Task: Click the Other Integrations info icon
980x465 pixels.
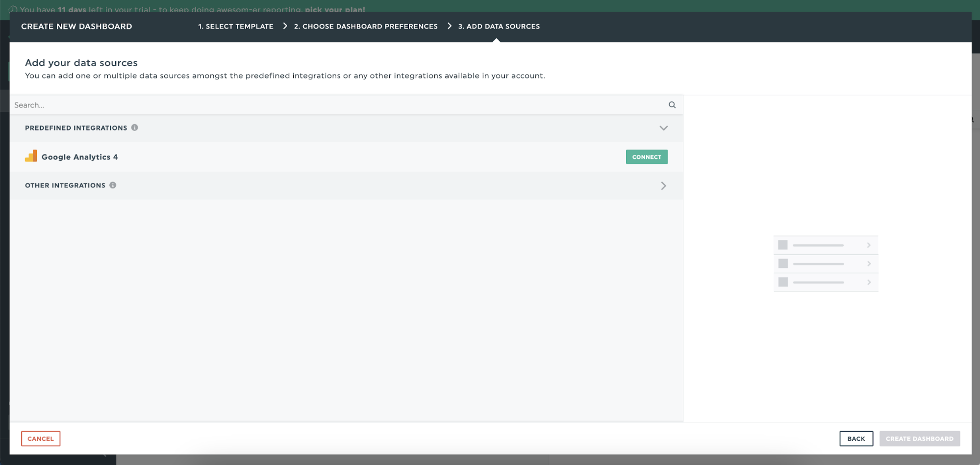Action: (113, 185)
